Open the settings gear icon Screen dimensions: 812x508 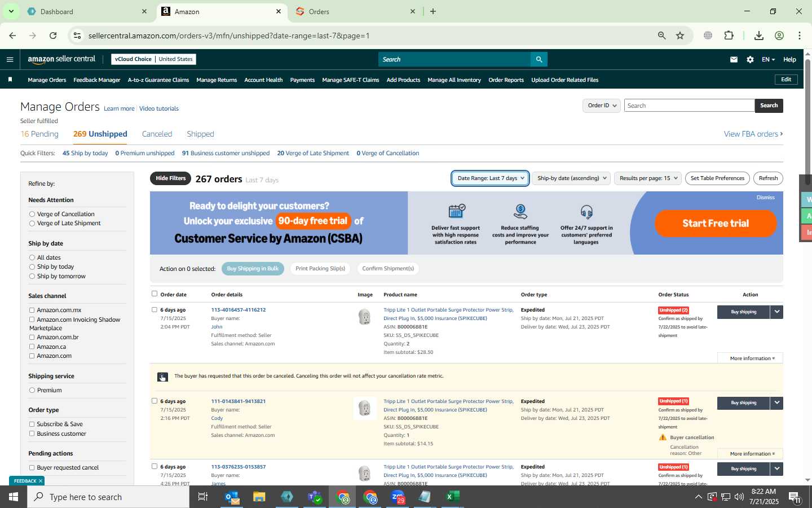click(750, 59)
